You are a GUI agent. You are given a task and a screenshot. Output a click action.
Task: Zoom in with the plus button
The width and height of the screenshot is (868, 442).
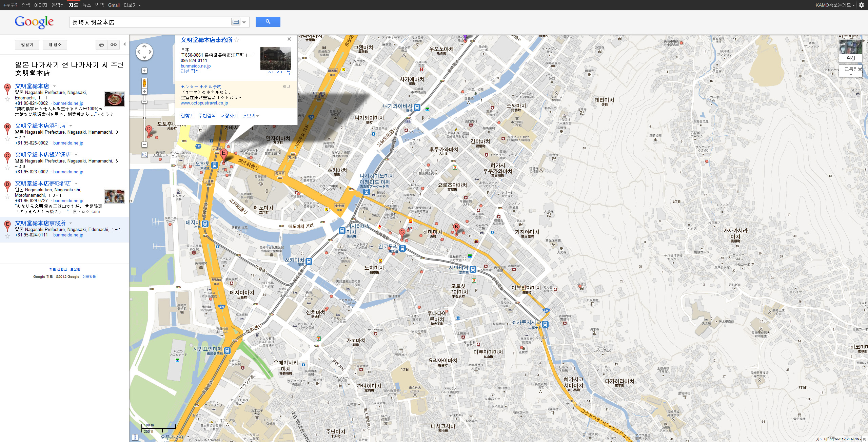pos(144,92)
